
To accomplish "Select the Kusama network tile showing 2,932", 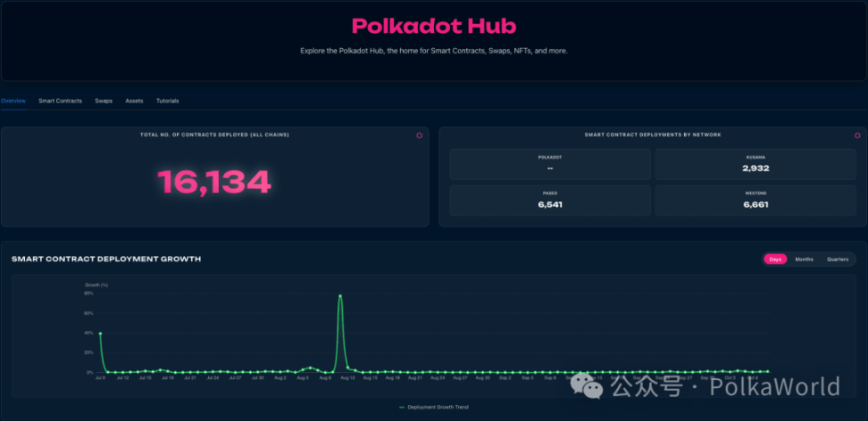I will point(755,164).
